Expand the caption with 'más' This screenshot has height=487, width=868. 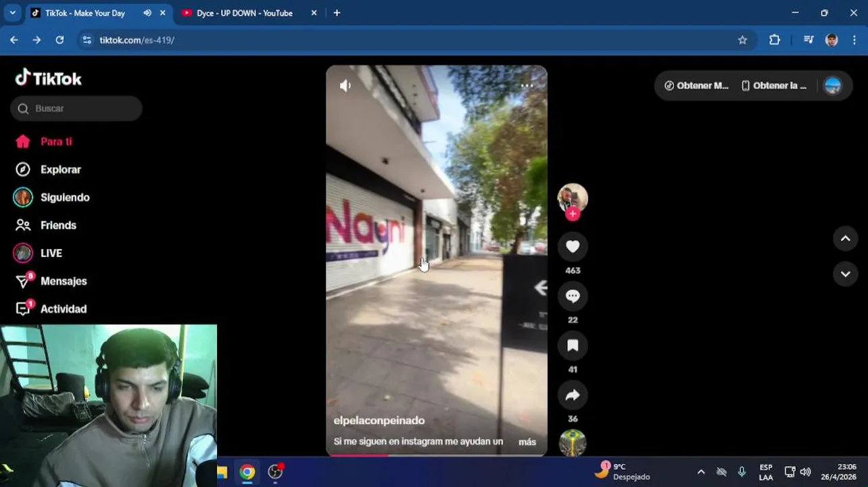(x=527, y=442)
